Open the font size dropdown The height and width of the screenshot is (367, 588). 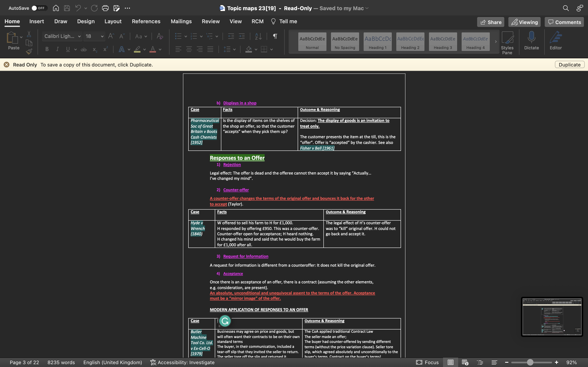(102, 36)
